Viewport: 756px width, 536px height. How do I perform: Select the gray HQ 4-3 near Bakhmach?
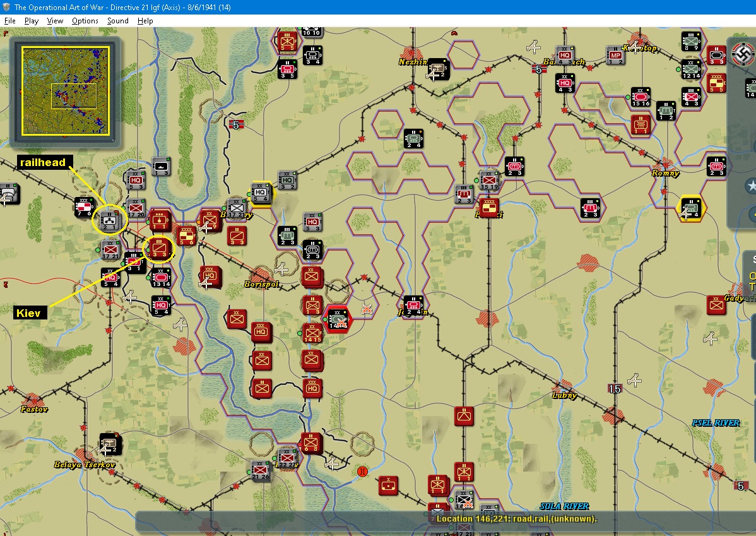(565, 56)
